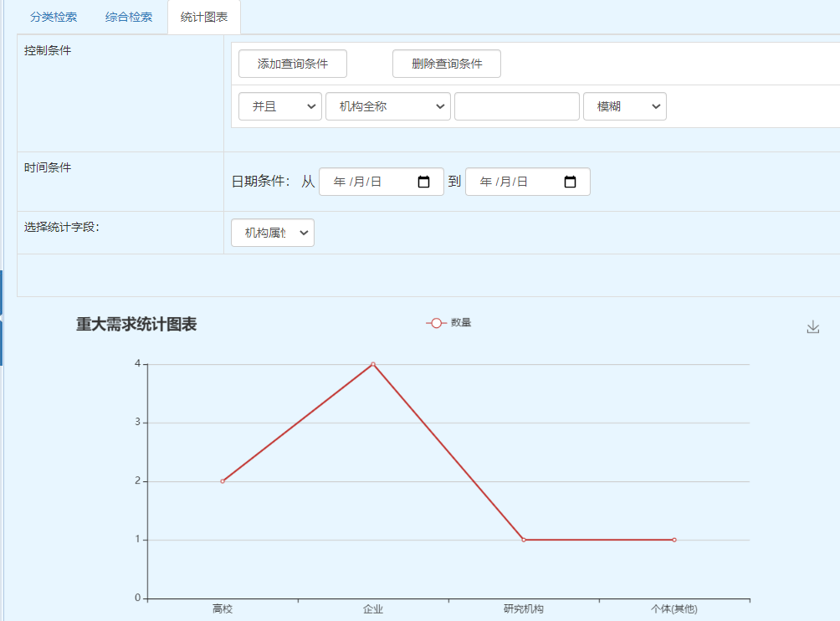
Task: Open the 机构全称 field dropdown
Action: (x=388, y=106)
